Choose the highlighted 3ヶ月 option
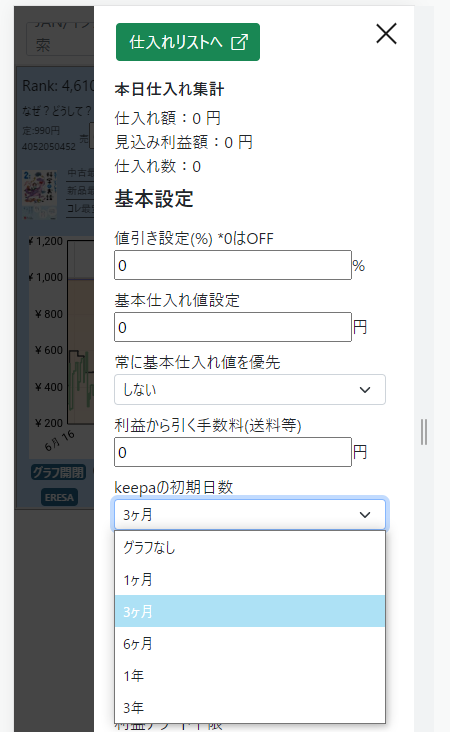Image resolution: width=452 pixels, height=732 pixels. pos(250,611)
